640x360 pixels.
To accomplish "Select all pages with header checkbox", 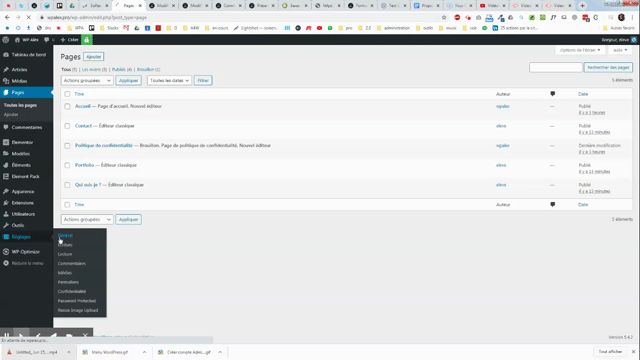I will point(67,94).
